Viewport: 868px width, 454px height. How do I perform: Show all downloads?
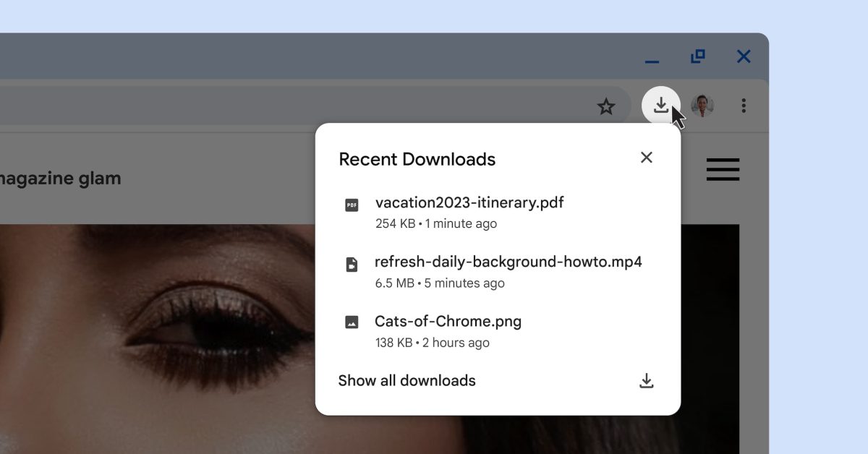coord(407,380)
